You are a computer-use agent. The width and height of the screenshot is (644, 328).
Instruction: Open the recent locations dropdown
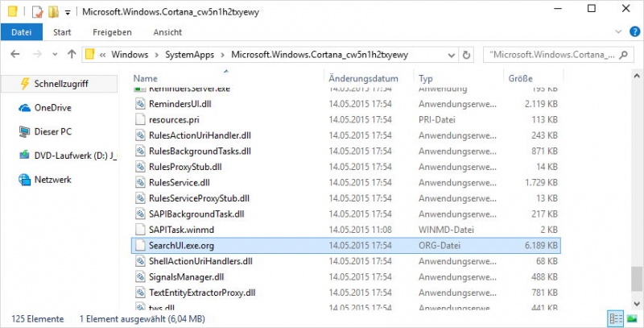tap(55, 55)
